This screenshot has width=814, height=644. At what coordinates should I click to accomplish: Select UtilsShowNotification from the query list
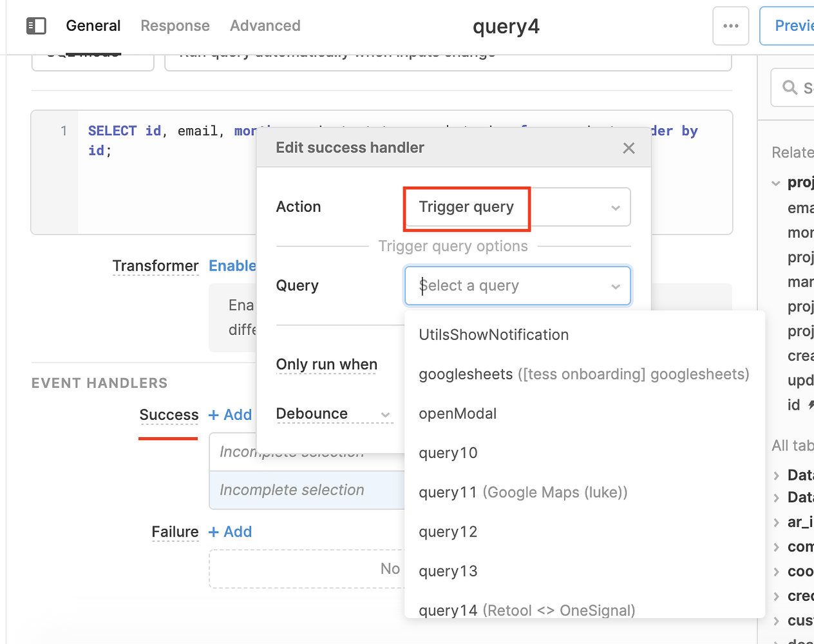tap(493, 334)
